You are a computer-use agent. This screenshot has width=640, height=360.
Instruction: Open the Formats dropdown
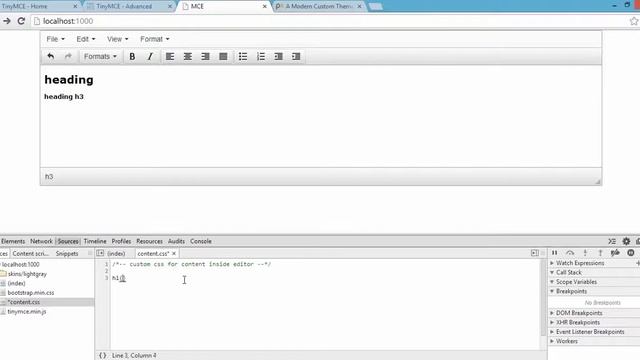[x=100, y=56]
